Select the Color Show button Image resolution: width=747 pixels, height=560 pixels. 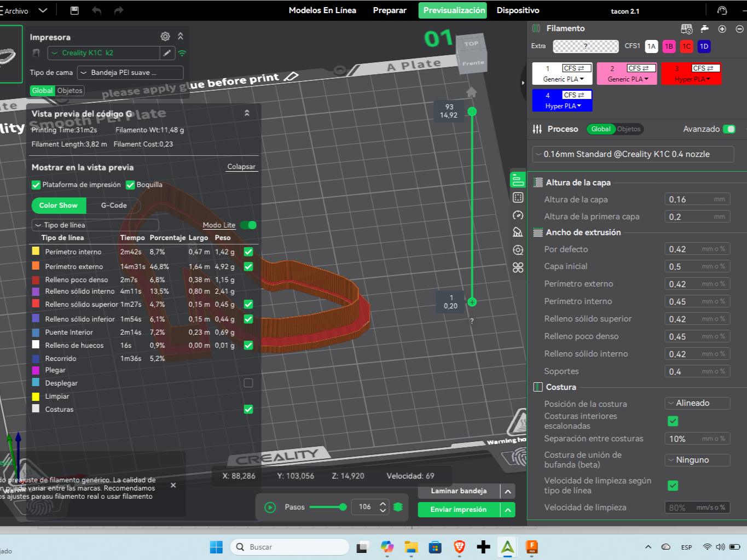click(x=59, y=206)
